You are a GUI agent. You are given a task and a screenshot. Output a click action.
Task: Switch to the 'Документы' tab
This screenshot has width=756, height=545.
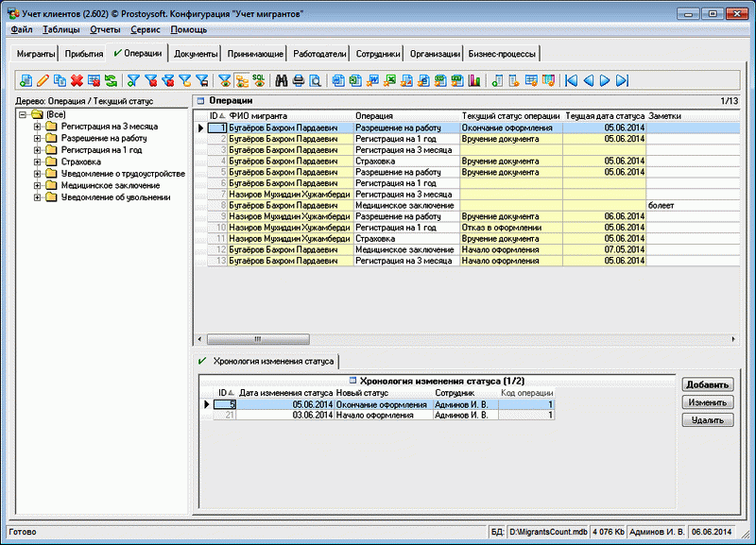(197, 55)
